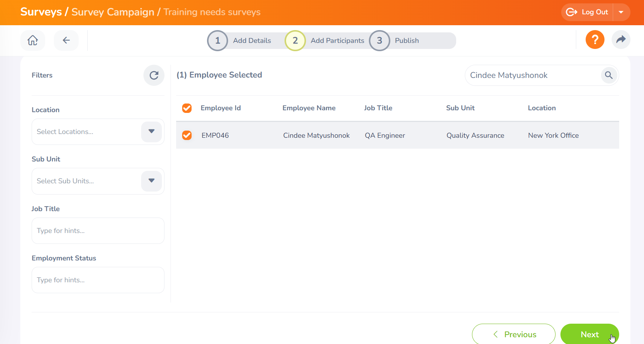This screenshot has height=344, width=644.
Task: Switch to the Publish step
Action: (406, 41)
